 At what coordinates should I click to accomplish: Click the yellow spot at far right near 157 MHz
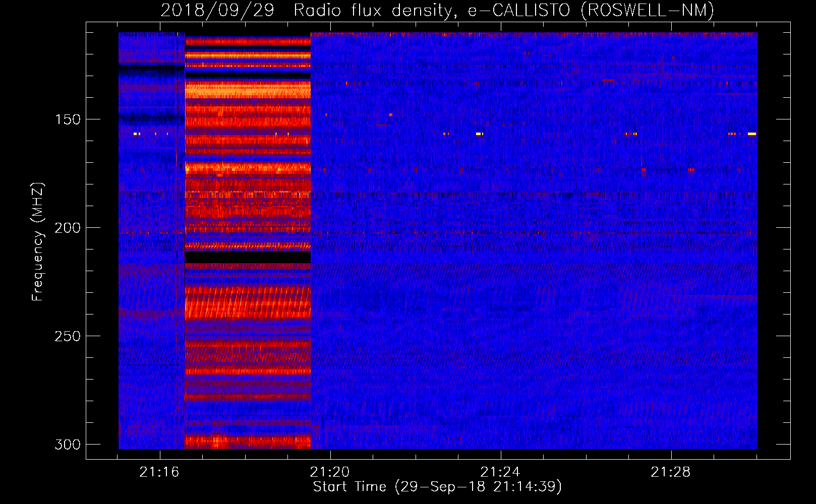click(752, 134)
